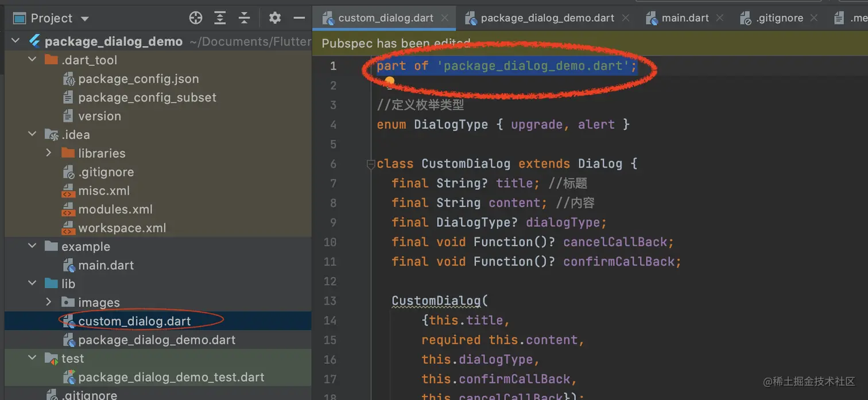Click the Project tool window square icon
Screen dimensions: 868x400
coord(20,18)
